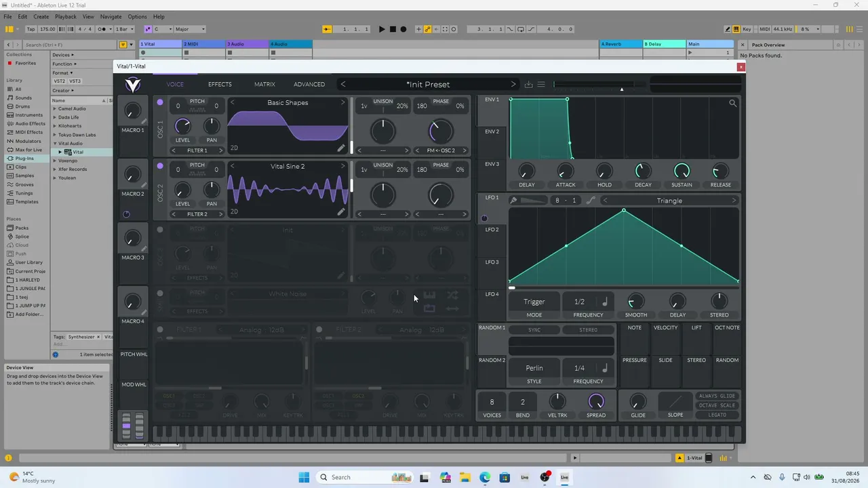Screen dimensions: 868x488
Task: Click the VST3 format filter button
Action: 75,81
